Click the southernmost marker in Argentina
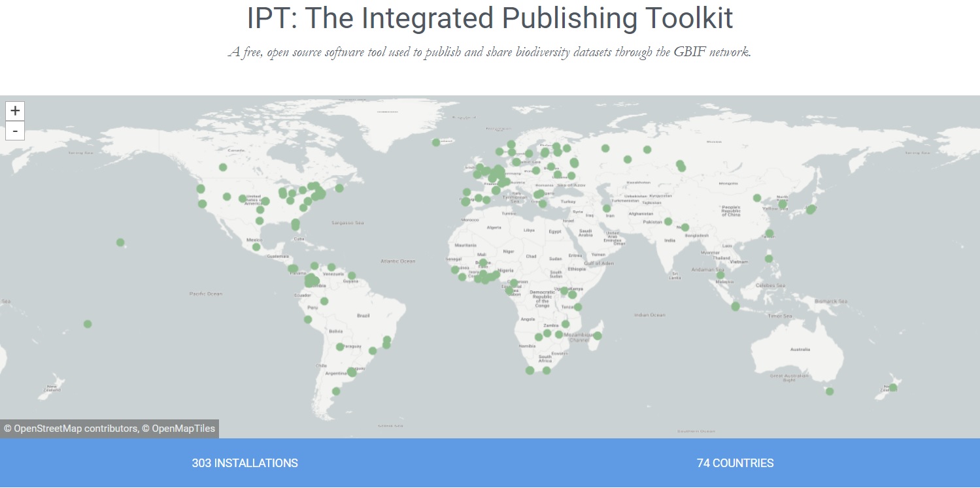The height and width of the screenshot is (488, 980). pos(336,391)
